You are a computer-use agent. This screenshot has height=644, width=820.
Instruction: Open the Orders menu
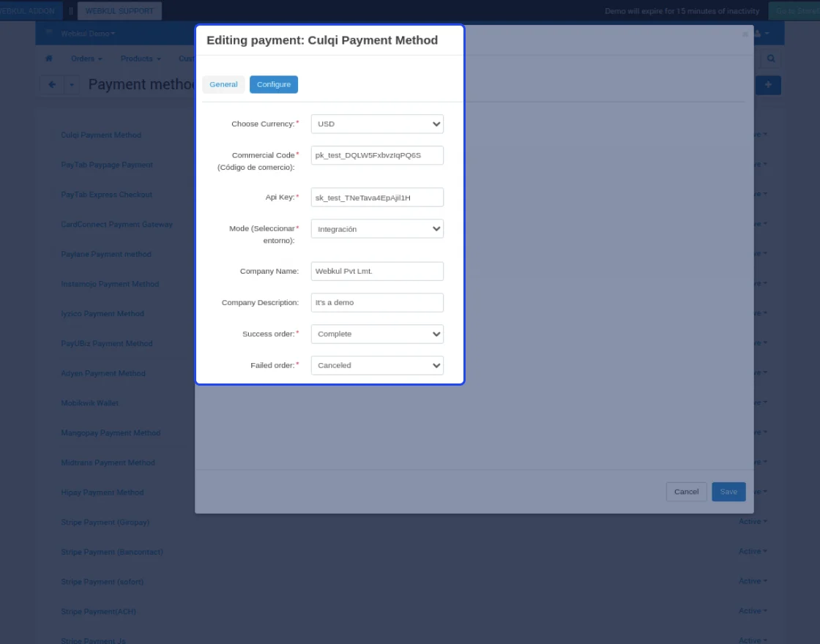tap(86, 59)
